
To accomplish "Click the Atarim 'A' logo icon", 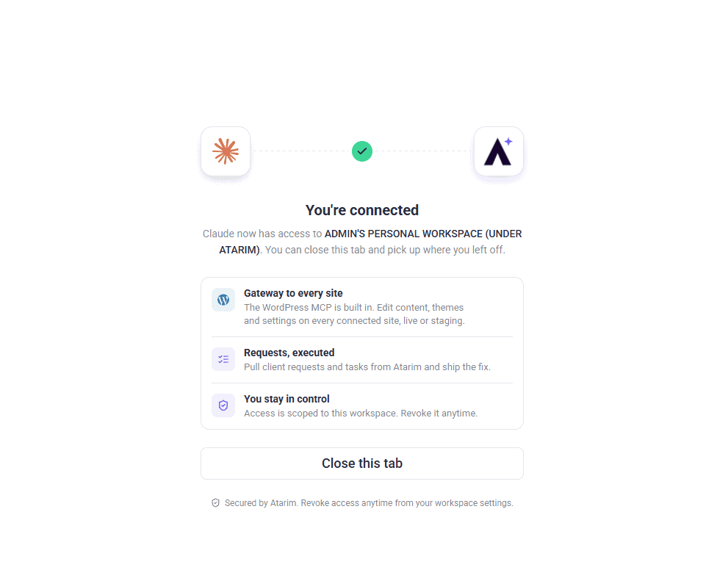I will pyautogui.click(x=498, y=151).
